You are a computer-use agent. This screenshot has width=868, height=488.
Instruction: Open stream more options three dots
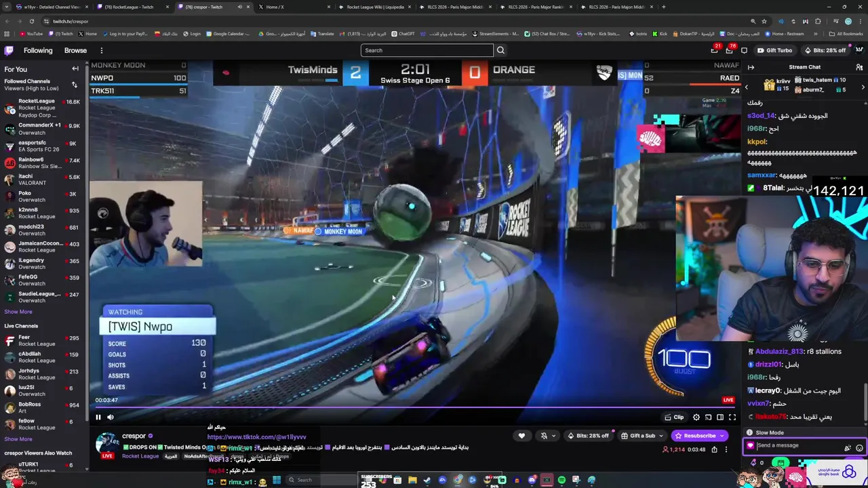point(726,449)
